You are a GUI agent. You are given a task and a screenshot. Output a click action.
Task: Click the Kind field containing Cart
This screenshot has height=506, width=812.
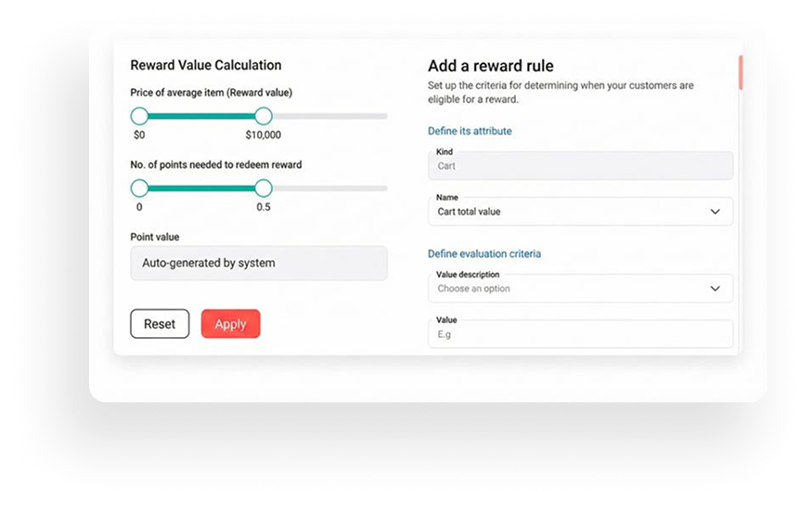tap(580, 166)
